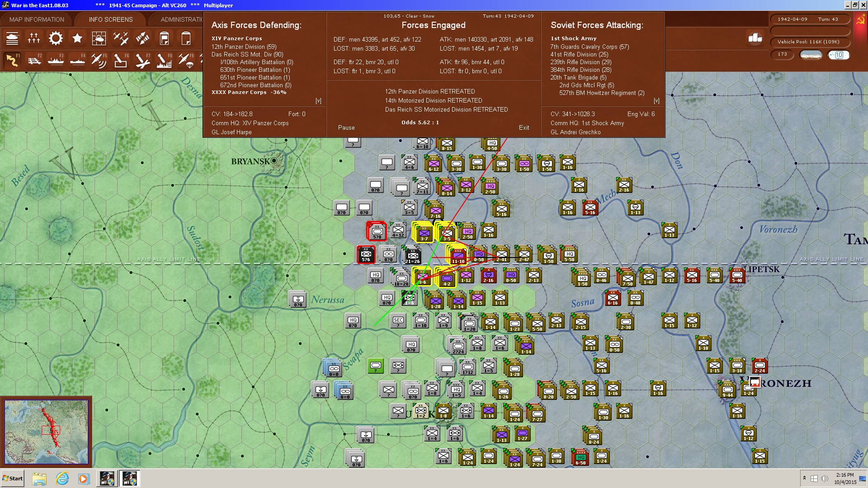Open the blank logistics report icon
The width and height of the screenshot is (868, 488).
coord(186,38)
